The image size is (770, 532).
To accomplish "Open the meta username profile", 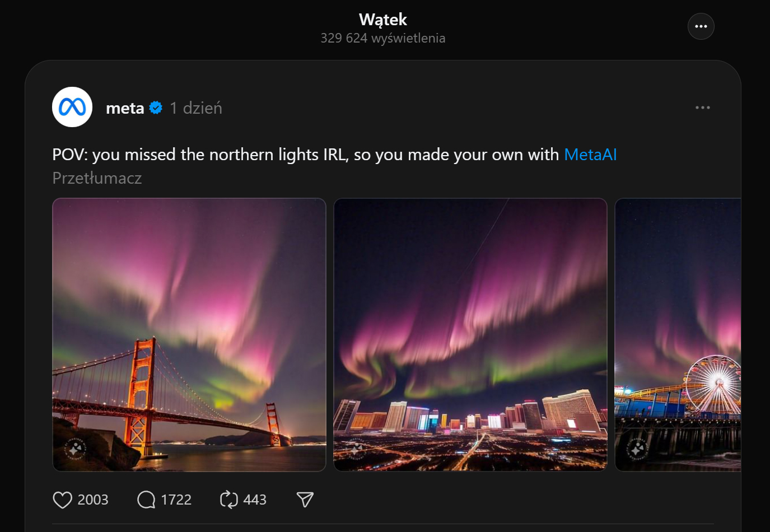I will [x=125, y=108].
